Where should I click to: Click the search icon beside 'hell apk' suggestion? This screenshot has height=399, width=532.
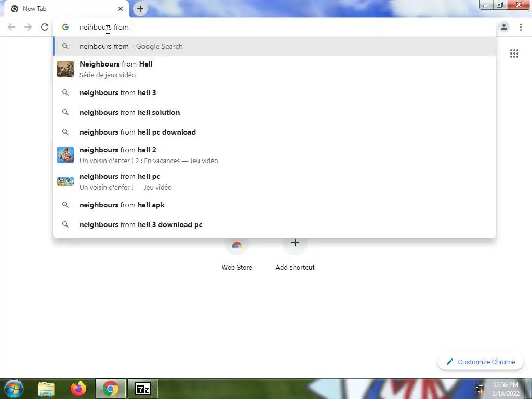pyautogui.click(x=65, y=205)
